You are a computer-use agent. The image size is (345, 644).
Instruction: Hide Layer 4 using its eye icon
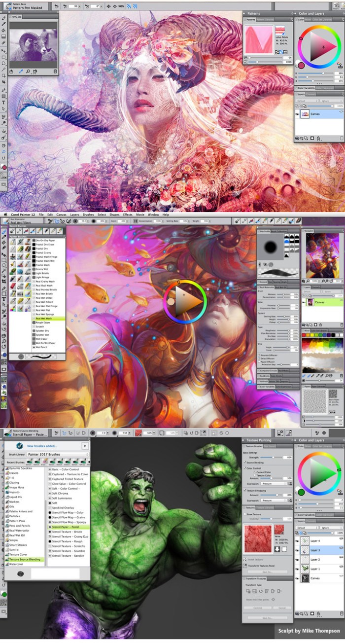click(297, 541)
